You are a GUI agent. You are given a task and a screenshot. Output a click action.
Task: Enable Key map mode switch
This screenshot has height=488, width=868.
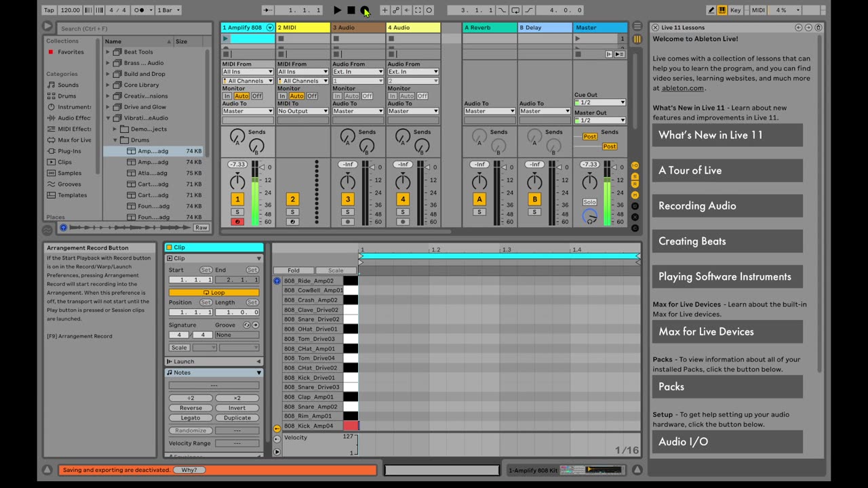point(736,10)
